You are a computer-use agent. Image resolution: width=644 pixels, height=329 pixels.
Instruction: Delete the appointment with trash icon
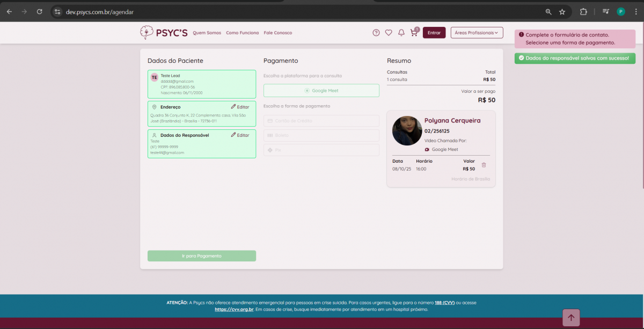(484, 165)
